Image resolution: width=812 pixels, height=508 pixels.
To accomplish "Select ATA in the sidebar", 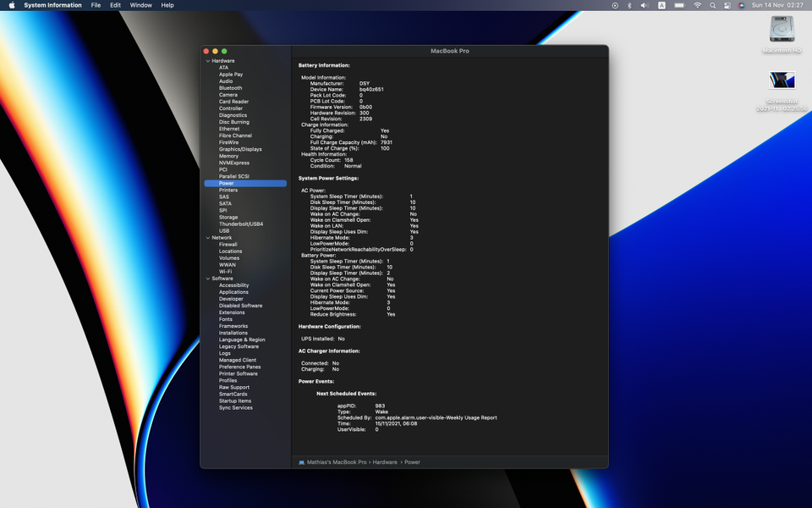I will click(x=223, y=68).
